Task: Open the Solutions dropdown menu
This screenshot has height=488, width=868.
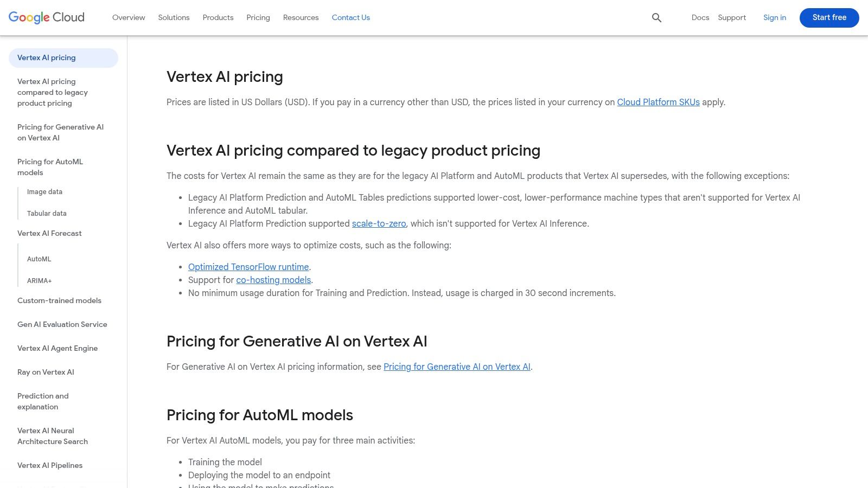Action: (x=174, y=17)
